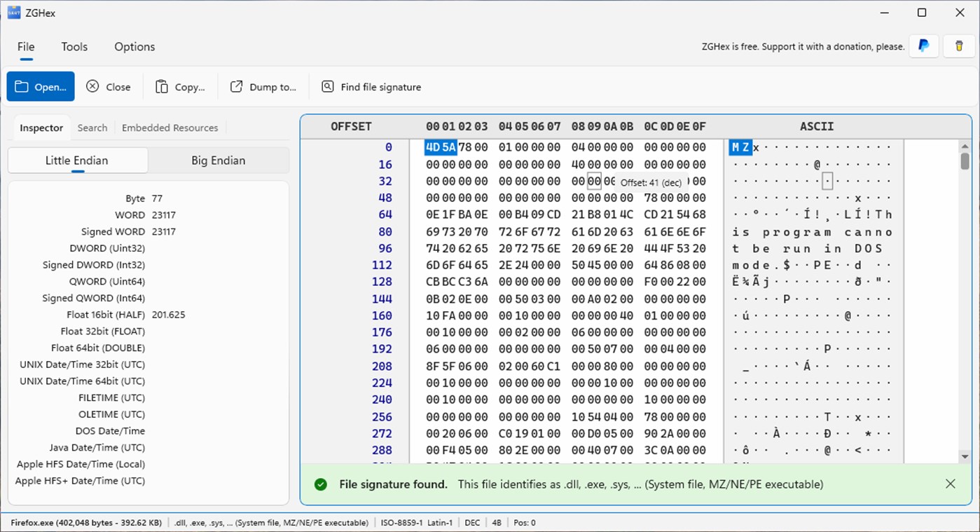The height and width of the screenshot is (532, 980).
Task: Switch to the Search tab
Action: pos(92,128)
